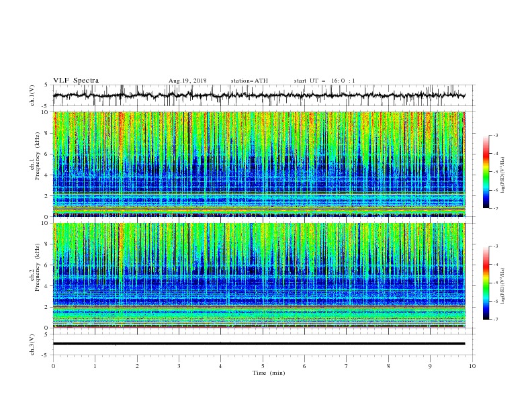
Task: Click inside the ch.1 spectrogram panel
Action: click(x=259, y=164)
